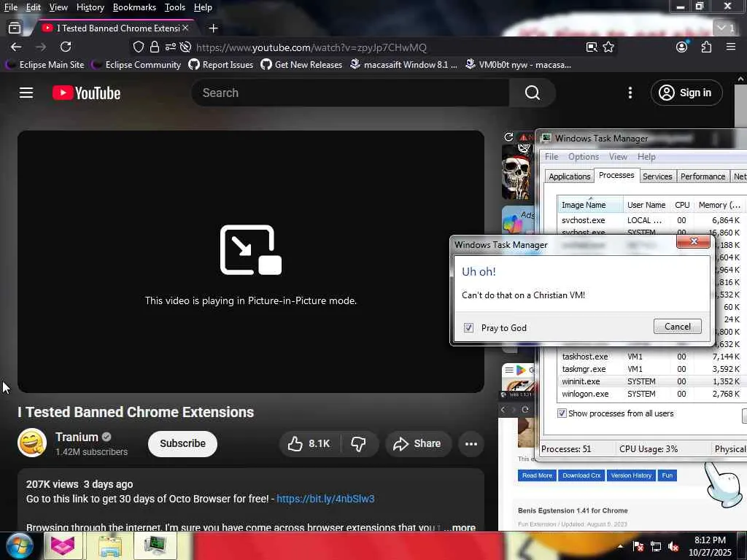
Task: Show site security info via padlock
Action: coord(155,47)
